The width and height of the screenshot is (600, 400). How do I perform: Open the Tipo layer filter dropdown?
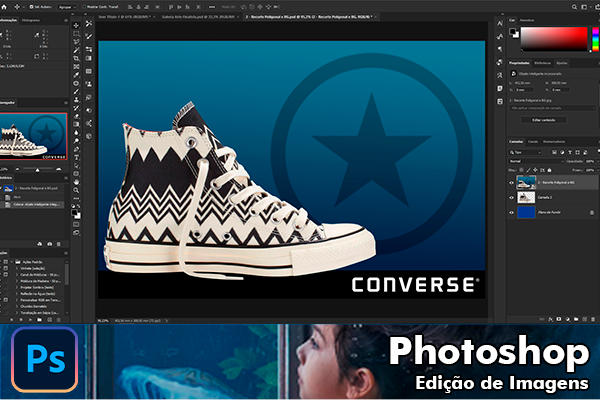pos(525,152)
